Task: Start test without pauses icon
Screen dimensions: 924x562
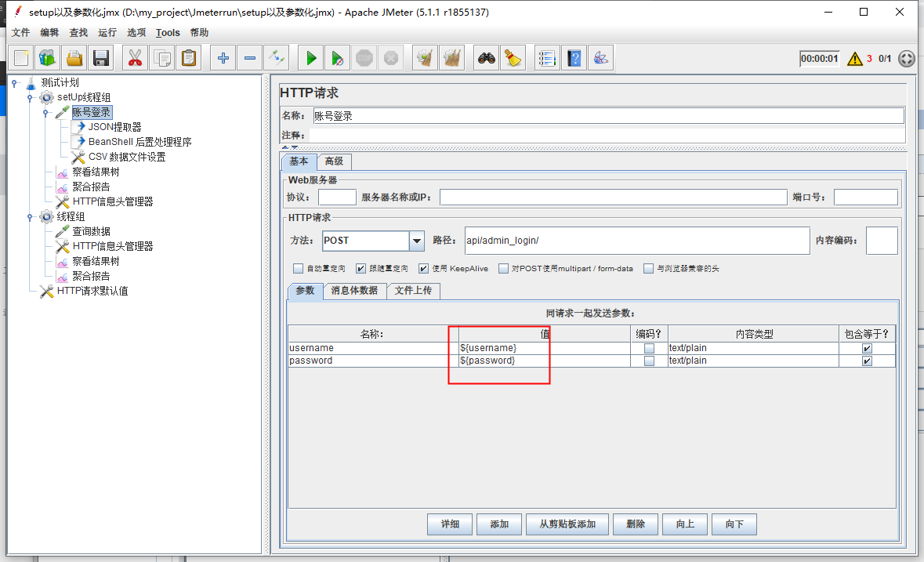Action: [337, 58]
